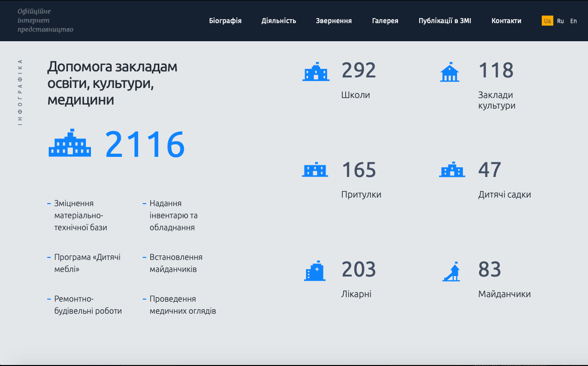
Task: Click the kindergartens icon beside 47
Action: point(452,170)
